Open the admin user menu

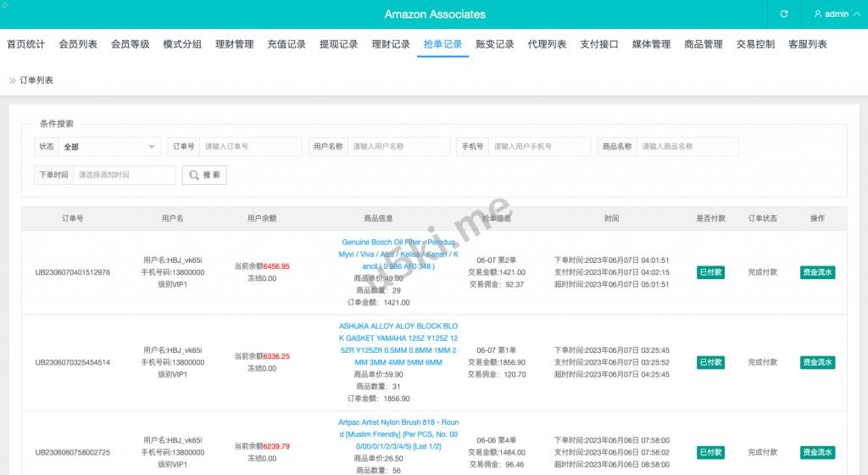831,14
